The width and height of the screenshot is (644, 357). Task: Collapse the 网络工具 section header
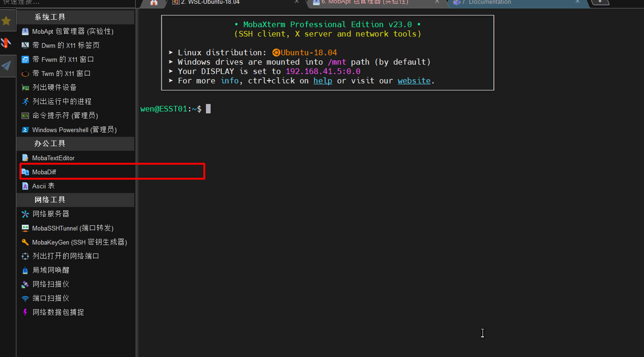[x=50, y=200]
